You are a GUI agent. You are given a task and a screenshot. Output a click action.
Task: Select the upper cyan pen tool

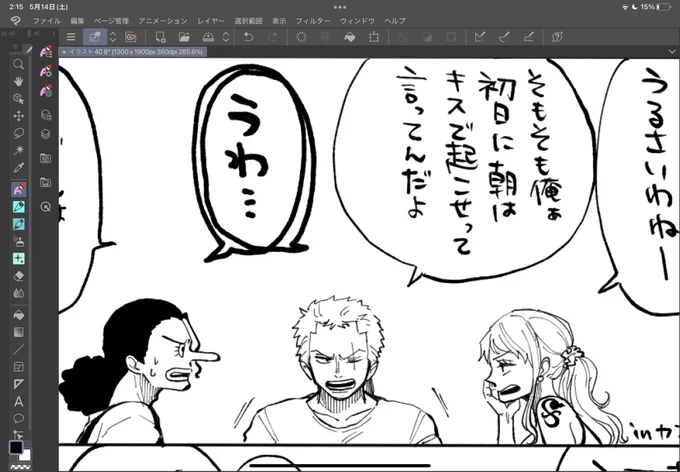(x=19, y=207)
